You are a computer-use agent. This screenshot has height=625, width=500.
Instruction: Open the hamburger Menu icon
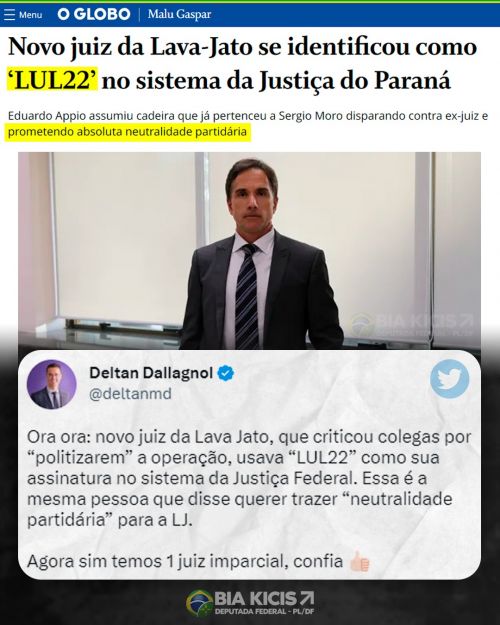(9, 15)
